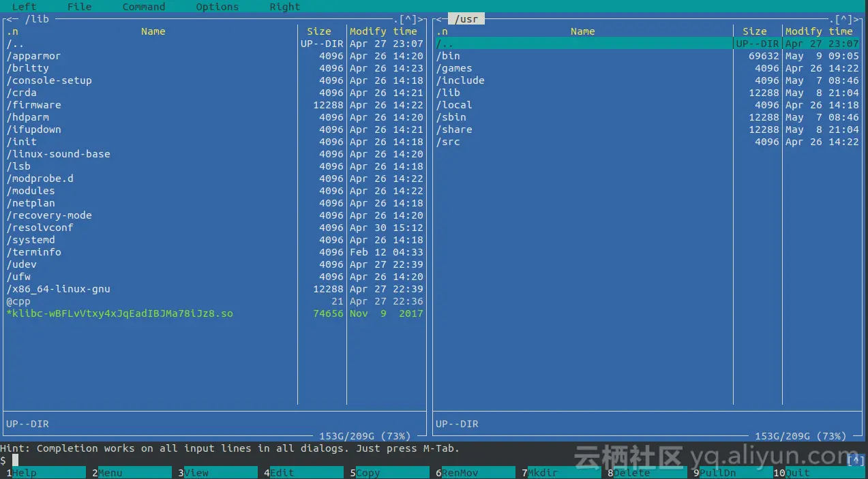
Task: Select the /x86_64-linux-gnu directory
Action: [x=215, y=289]
